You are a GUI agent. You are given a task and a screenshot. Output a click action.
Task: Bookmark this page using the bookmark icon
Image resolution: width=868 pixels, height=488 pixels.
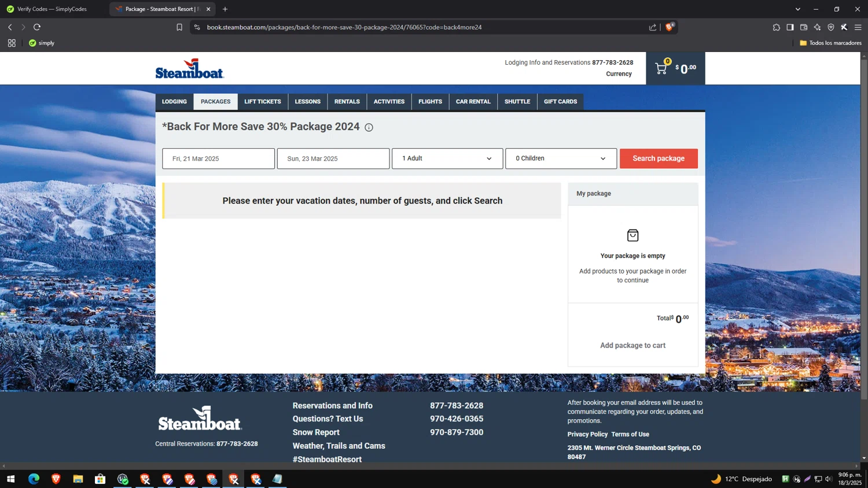(179, 27)
